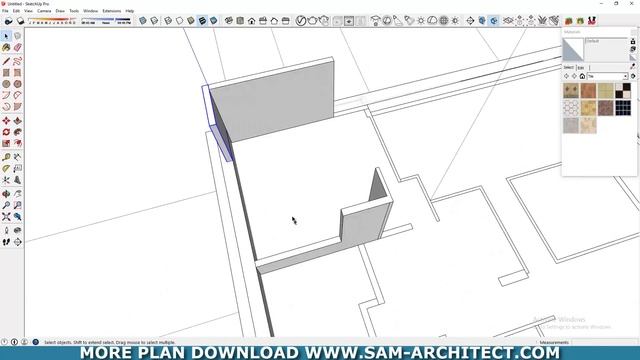The width and height of the screenshot is (640, 360).
Task: Pick the black-and-white checker tile swatch
Action: coord(623,91)
